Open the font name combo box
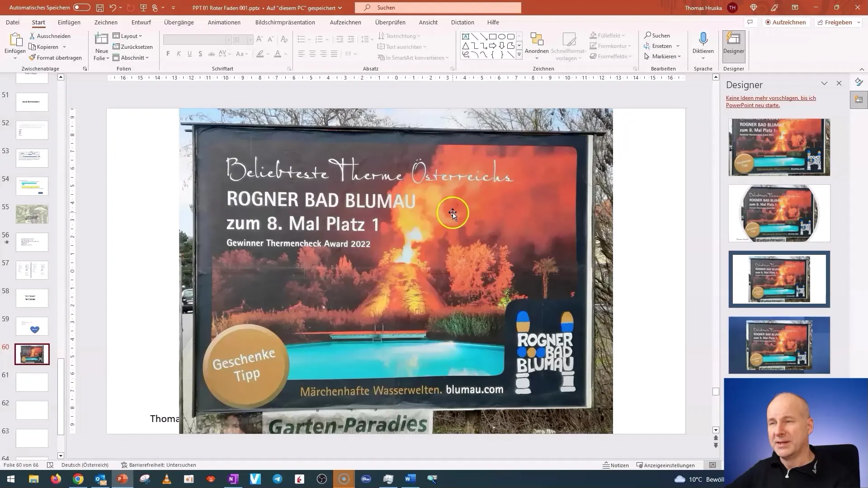The width and height of the screenshot is (868, 488). coord(197,40)
